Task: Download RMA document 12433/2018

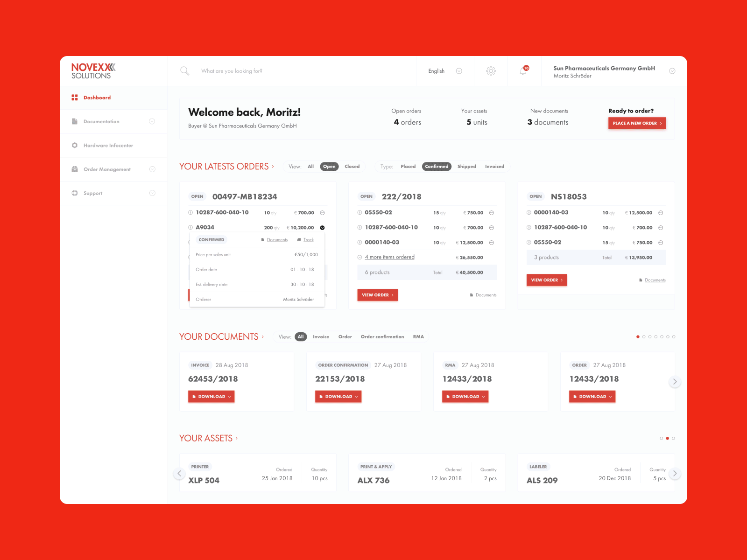Action: point(465,397)
